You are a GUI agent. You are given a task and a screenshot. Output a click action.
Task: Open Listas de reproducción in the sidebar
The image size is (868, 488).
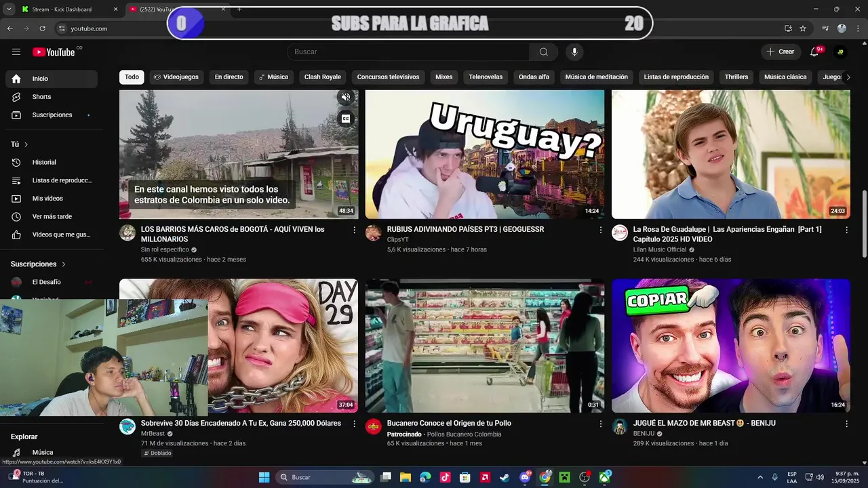point(52,180)
